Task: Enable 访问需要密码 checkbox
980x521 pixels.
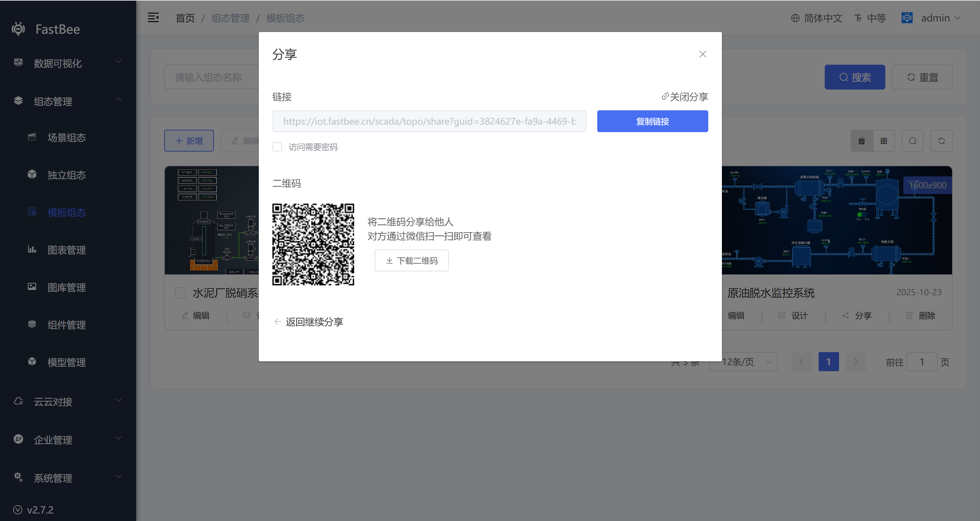Action: [x=277, y=147]
